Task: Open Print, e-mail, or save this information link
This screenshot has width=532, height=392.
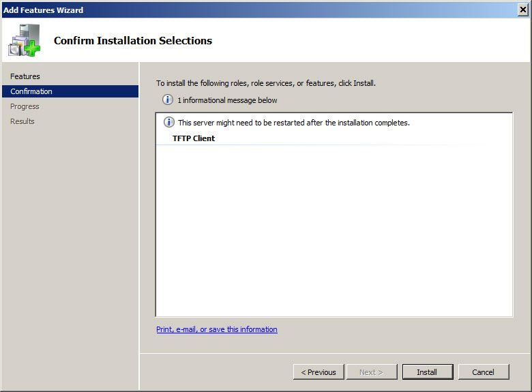Action: 217,329
